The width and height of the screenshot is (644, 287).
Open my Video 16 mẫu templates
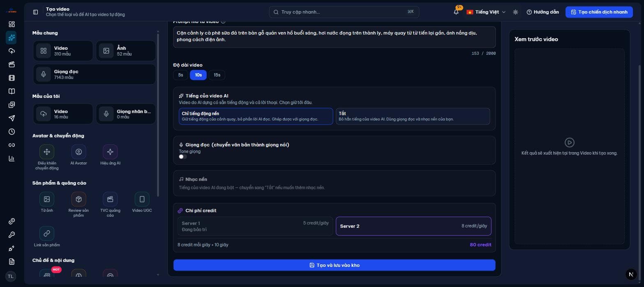[x=63, y=114]
